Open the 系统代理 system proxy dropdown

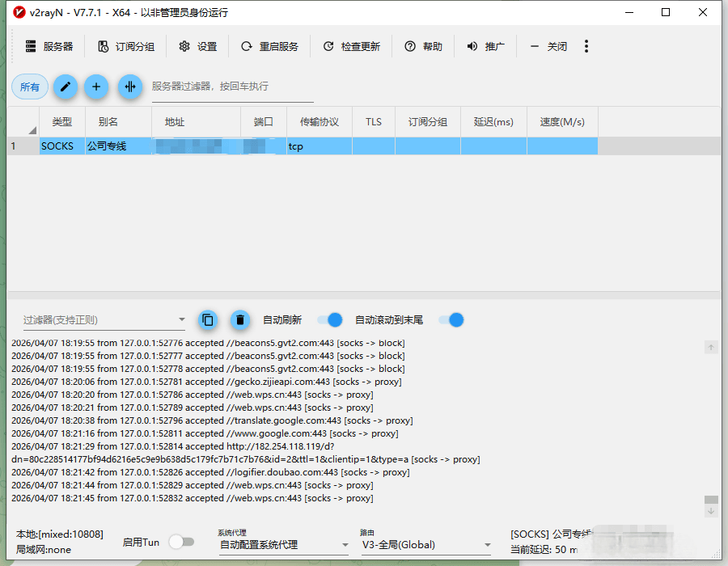[x=283, y=545]
